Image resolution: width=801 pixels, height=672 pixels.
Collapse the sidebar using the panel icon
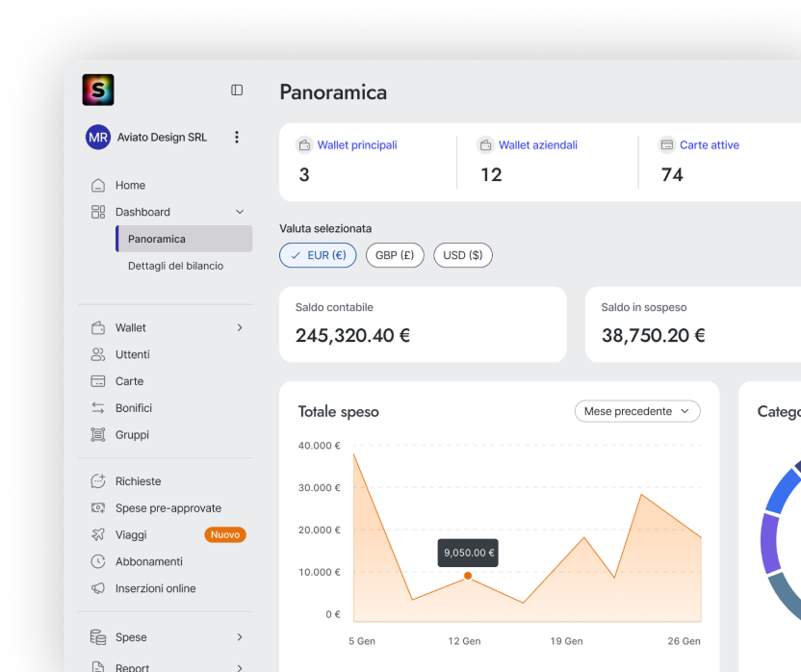pyautogui.click(x=237, y=90)
